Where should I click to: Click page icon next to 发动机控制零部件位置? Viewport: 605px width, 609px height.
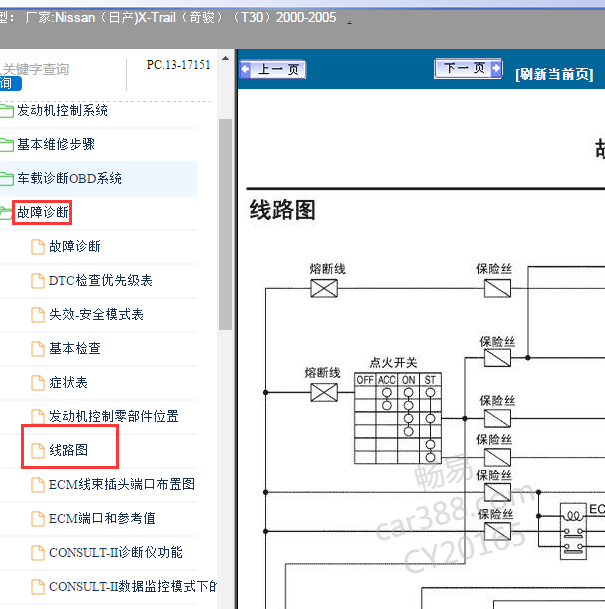click(38, 416)
